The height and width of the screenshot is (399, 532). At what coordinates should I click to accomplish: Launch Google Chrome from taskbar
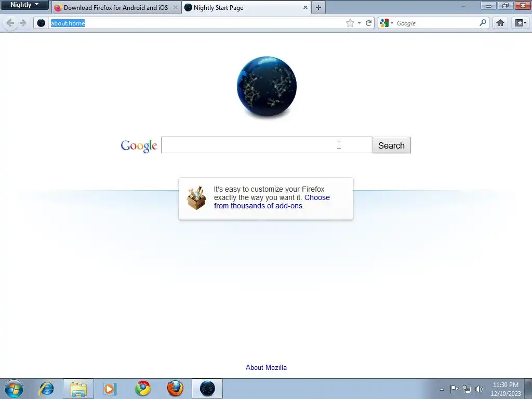point(143,389)
